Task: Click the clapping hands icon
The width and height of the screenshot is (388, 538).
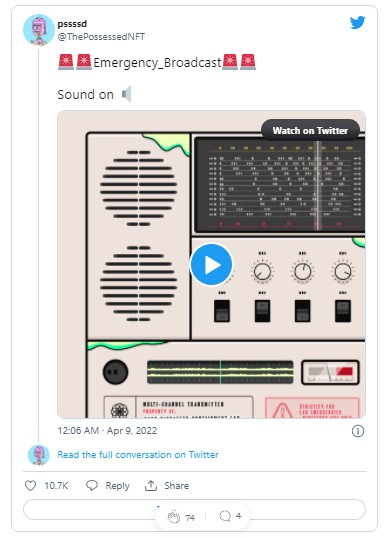Action: (174, 516)
